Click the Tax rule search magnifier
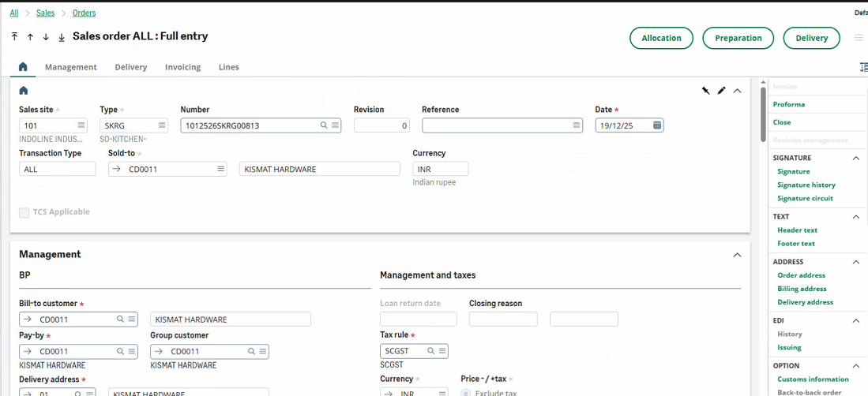 430,351
